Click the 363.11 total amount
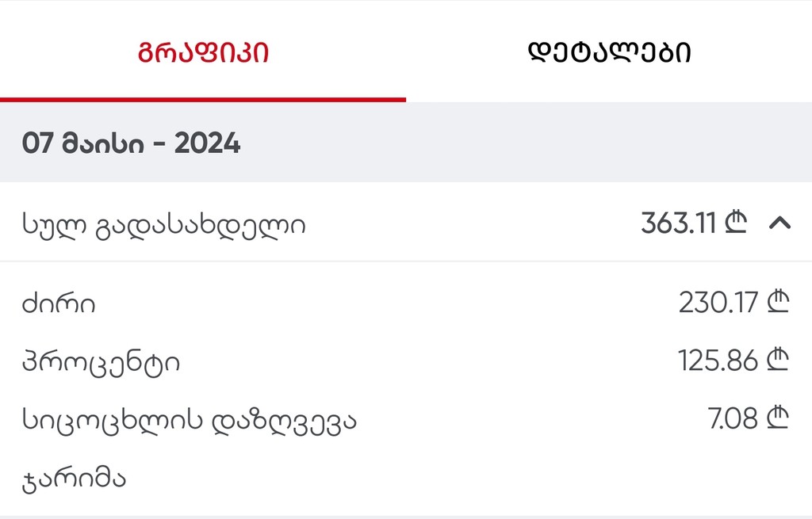Image resolution: width=812 pixels, height=519 pixels. [x=679, y=223]
